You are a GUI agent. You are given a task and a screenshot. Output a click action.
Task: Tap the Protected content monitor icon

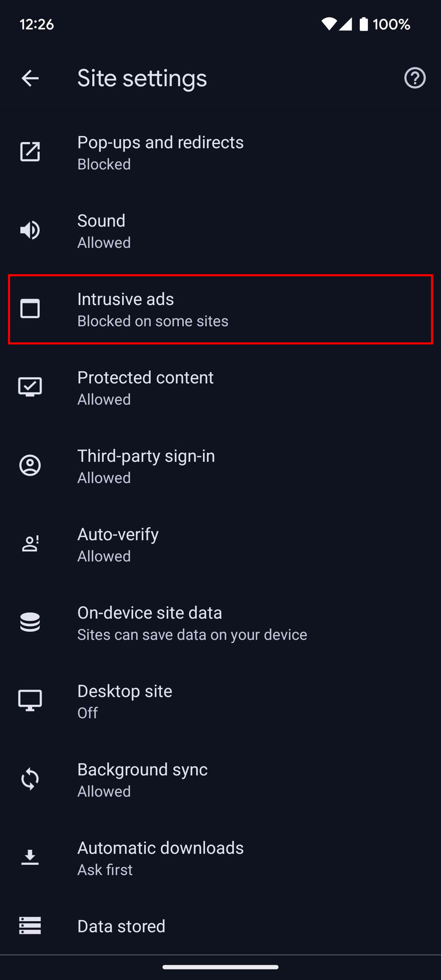(30, 387)
